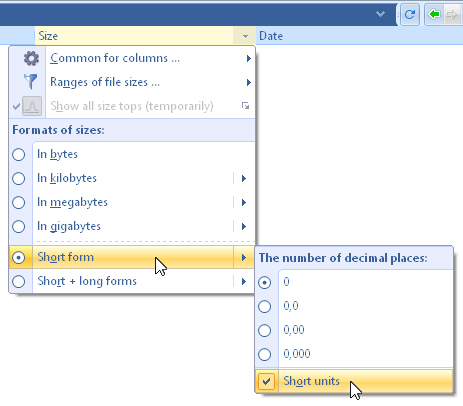Viewport: 463px width, 406px height.
Task: Click the gear icon for Common for columns
Action: click(31, 58)
